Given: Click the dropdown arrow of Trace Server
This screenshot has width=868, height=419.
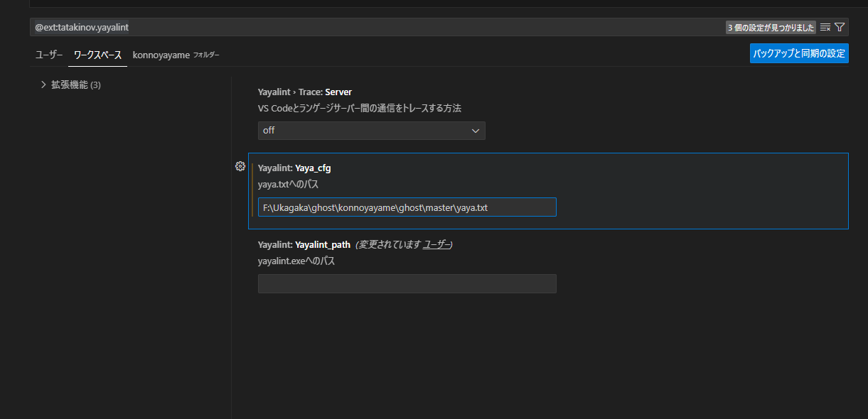Looking at the screenshot, I should (476, 131).
